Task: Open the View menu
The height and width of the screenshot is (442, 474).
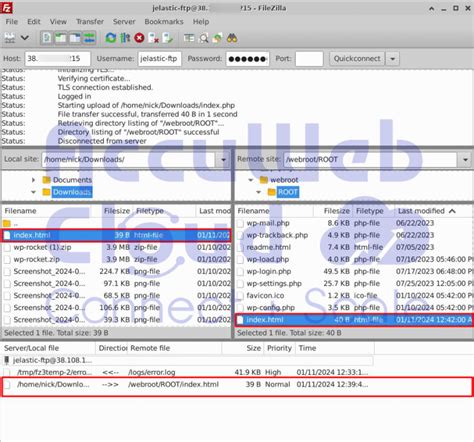Action: [58, 22]
